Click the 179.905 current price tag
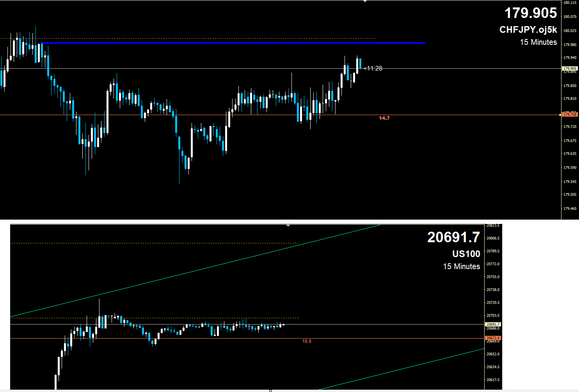This screenshot has height=392, width=579. coord(569,68)
